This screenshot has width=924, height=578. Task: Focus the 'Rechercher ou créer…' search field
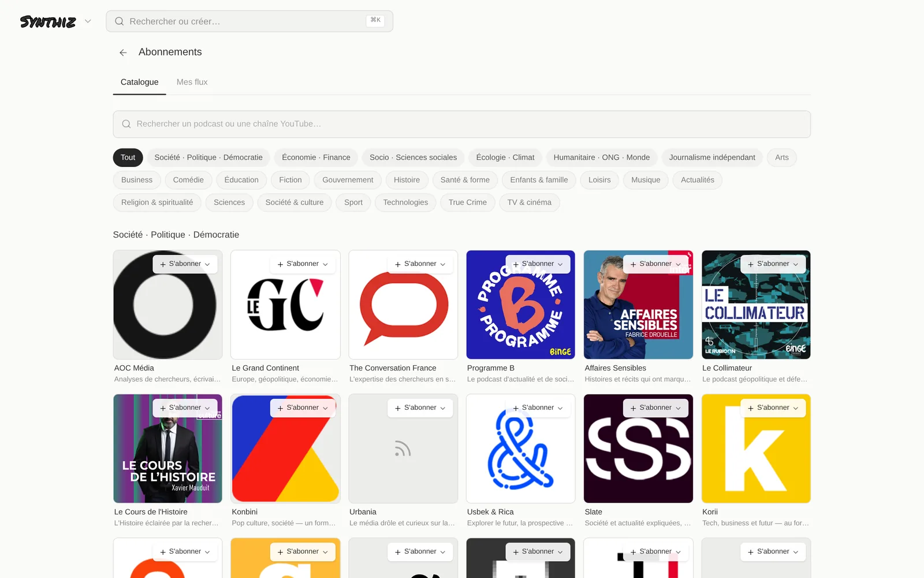pos(249,21)
